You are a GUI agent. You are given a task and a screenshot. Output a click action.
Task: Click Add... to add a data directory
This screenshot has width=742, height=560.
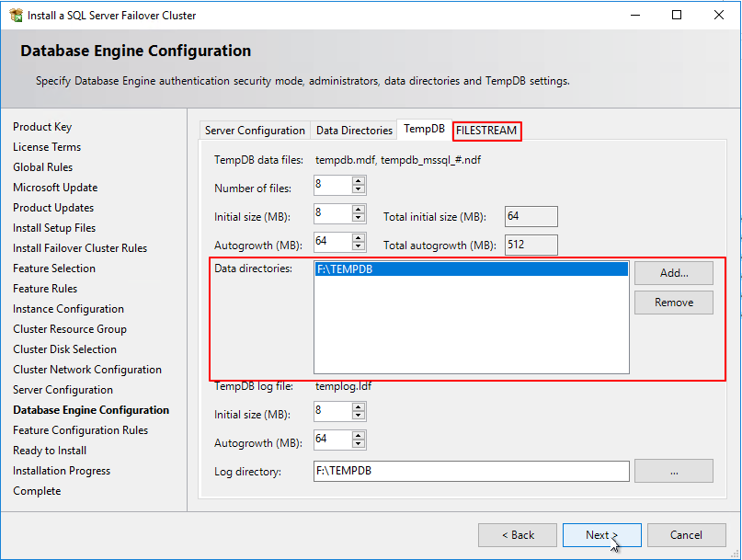(674, 273)
